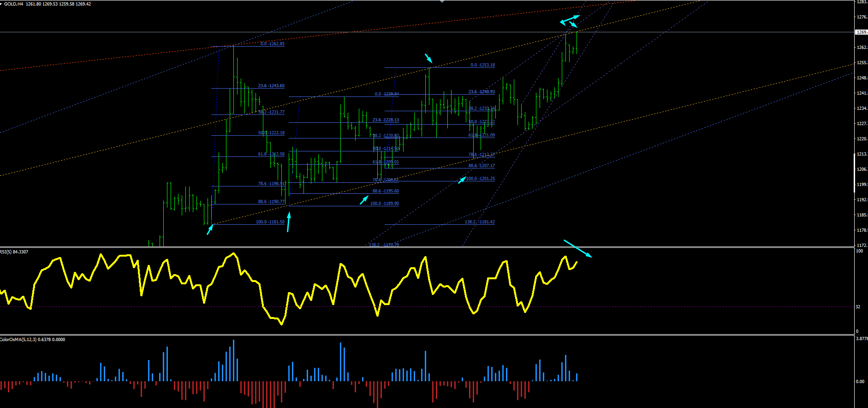868x408 pixels.
Task: Click the ColorOsMA scale value 0.00
Action: [x=860, y=382]
